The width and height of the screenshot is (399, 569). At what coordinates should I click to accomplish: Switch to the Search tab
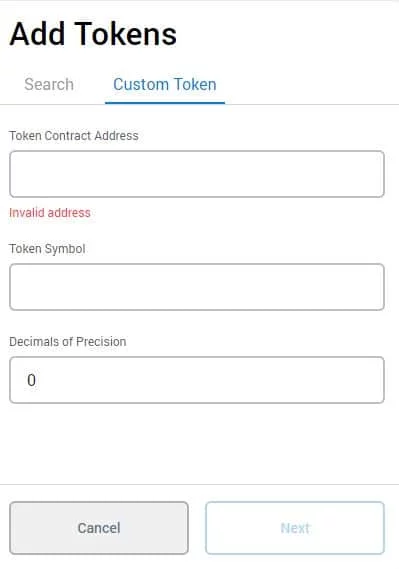(x=49, y=85)
